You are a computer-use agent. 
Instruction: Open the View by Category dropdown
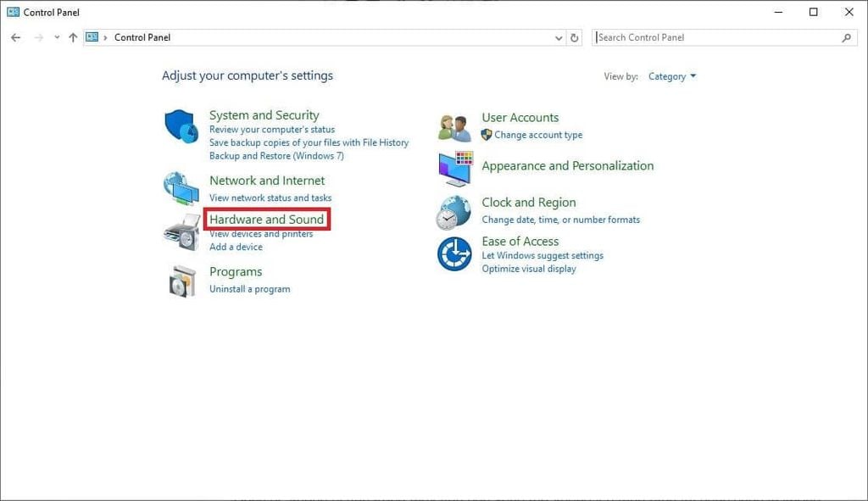[671, 76]
